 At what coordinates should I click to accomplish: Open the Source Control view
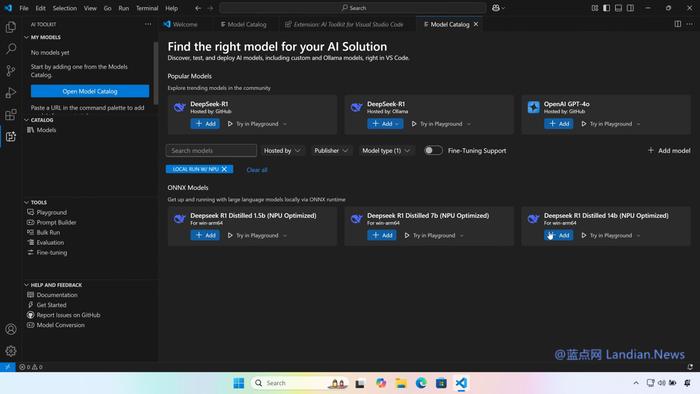(x=11, y=71)
